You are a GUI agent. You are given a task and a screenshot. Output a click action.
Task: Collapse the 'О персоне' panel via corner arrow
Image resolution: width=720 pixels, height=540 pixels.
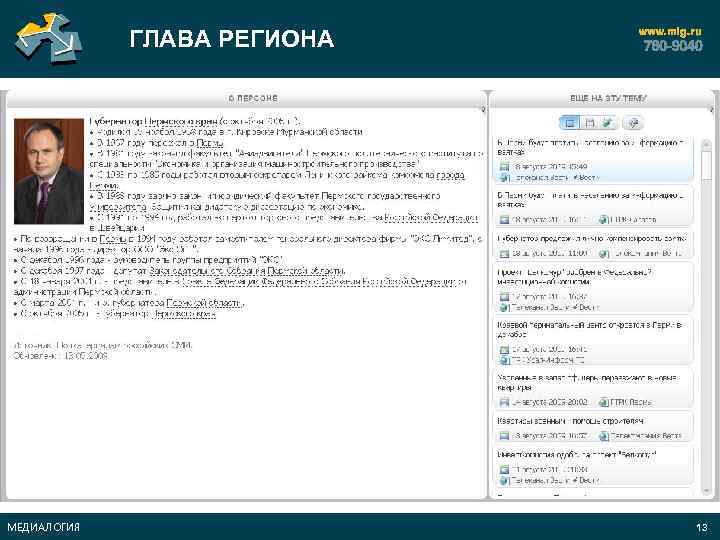coord(483,109)
